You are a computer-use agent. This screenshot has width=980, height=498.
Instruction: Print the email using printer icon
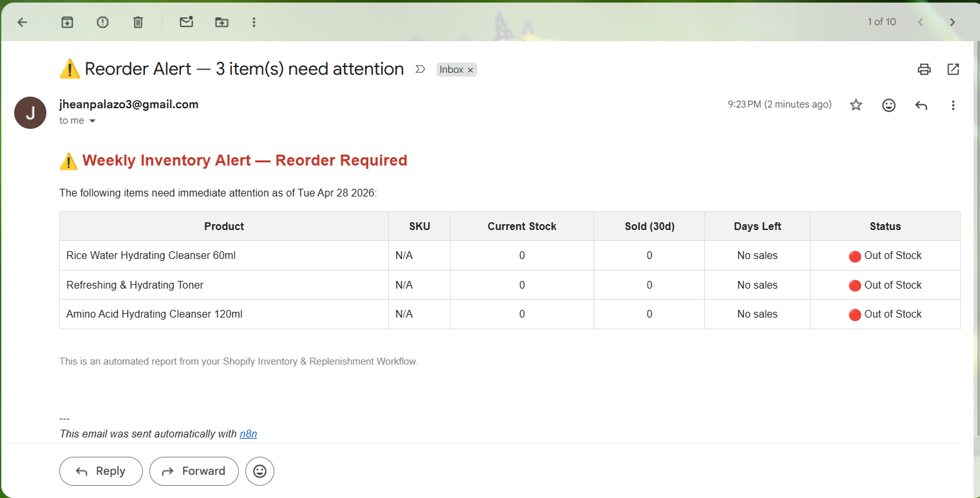click(924, 69)
